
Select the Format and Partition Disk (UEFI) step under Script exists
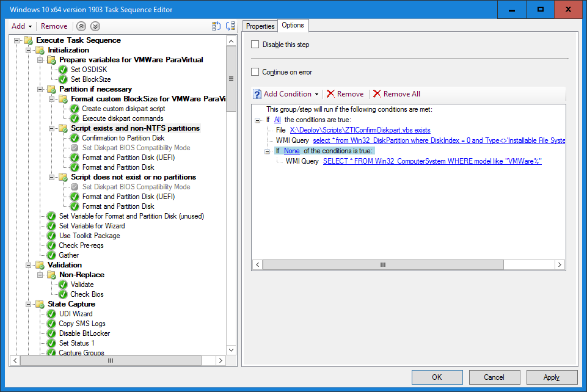[x=128, y=158]
